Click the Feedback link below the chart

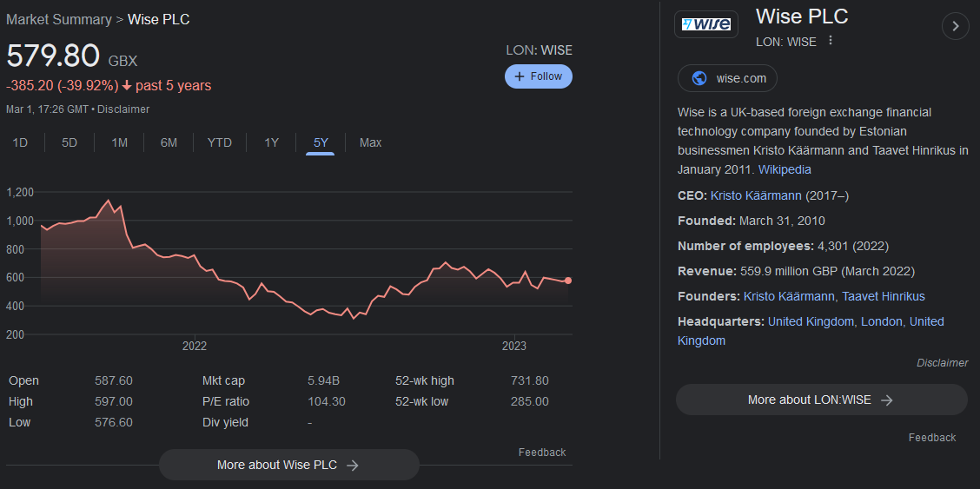(542, 453)
